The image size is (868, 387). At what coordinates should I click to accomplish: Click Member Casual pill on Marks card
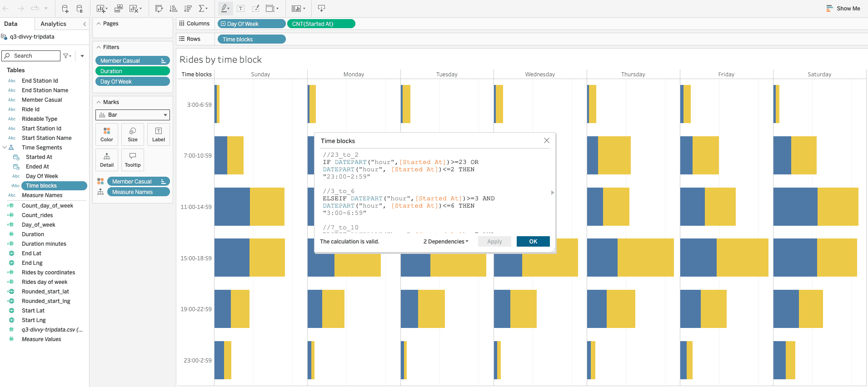(139, 181)
